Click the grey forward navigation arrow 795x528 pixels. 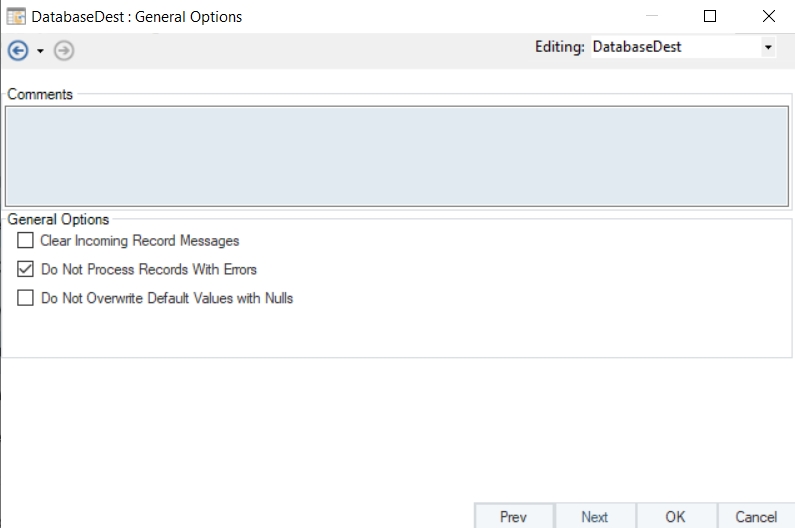(x=64, y=50)
